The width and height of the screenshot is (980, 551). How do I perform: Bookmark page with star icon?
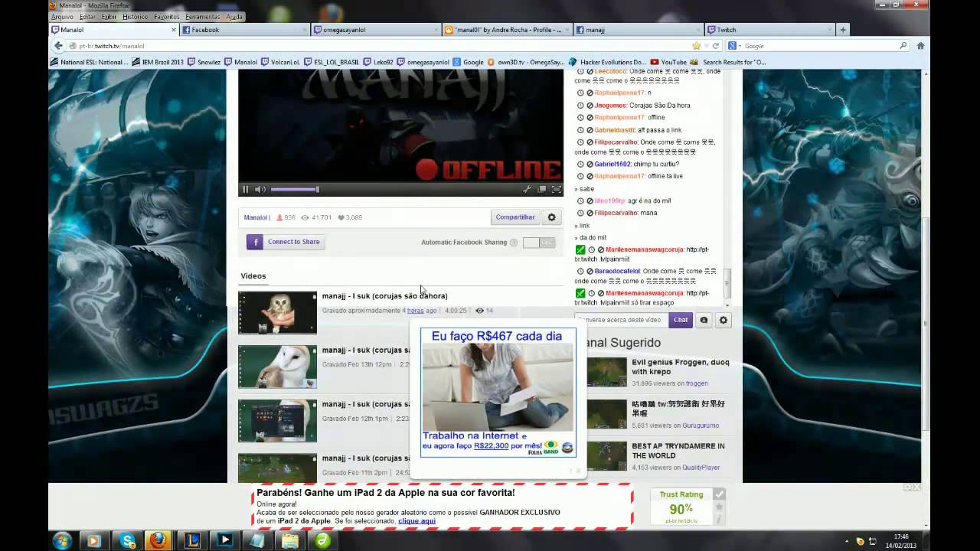click(695, 46)
